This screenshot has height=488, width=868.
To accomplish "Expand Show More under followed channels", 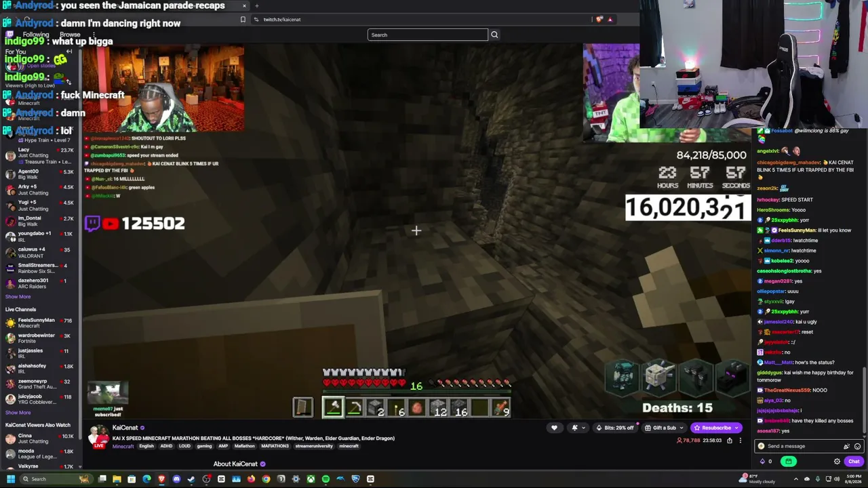I will pyautogui.click(x=18, y=297).
